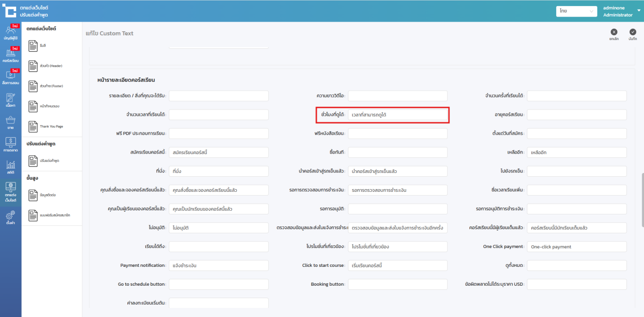
Task: Open the สื่อการสอน (teaching media) sidebar icon
Action: [x=10, y=76]
